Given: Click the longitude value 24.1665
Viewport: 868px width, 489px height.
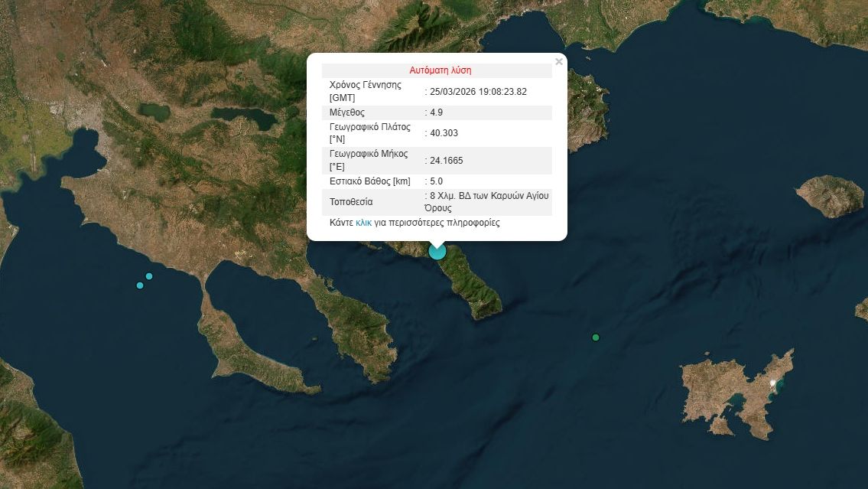Looking at the screenshot, I should [x=447, y=161].
